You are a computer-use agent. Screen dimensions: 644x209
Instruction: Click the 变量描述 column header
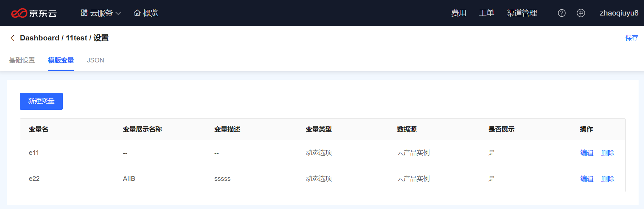[227, 129]
